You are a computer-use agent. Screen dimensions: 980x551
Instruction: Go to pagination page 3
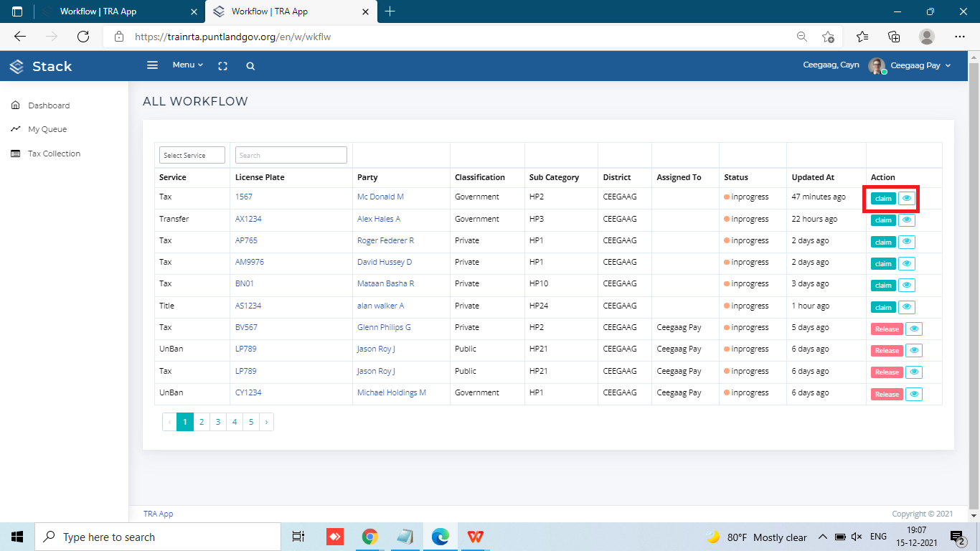pyautogui.click(x=218, y=422)
